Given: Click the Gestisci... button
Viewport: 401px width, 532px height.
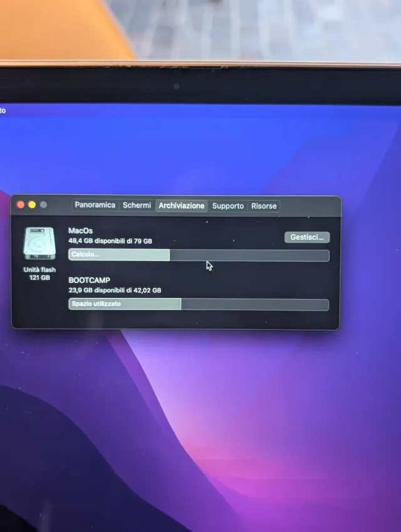Looking at the screenshot, I should (307, 237).
